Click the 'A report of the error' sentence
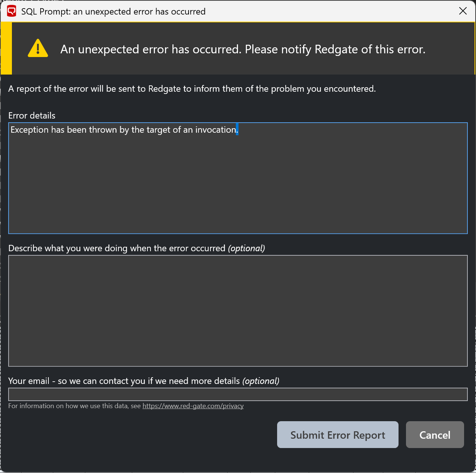476x473 pixels. coord(192,89)
